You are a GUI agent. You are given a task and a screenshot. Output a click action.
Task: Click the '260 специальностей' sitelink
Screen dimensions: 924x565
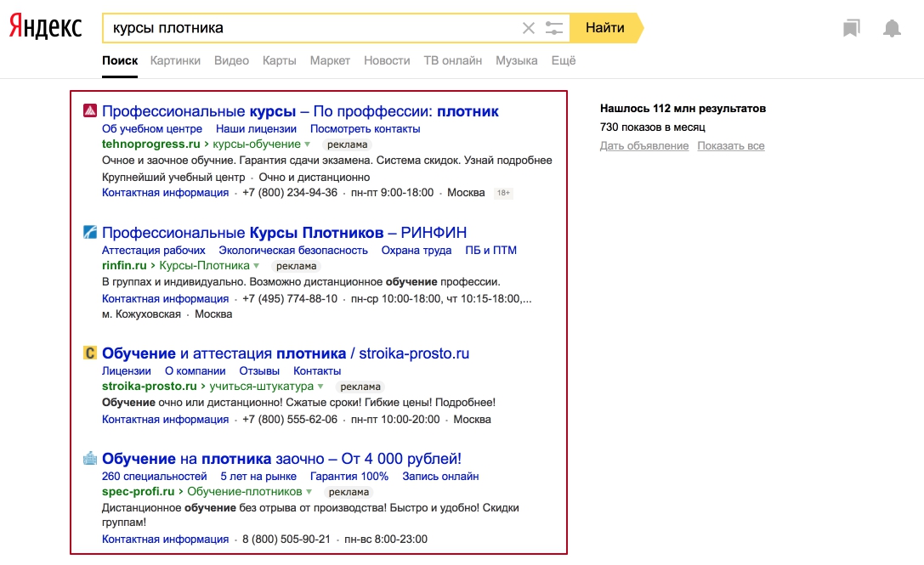[x=155, y=476]
